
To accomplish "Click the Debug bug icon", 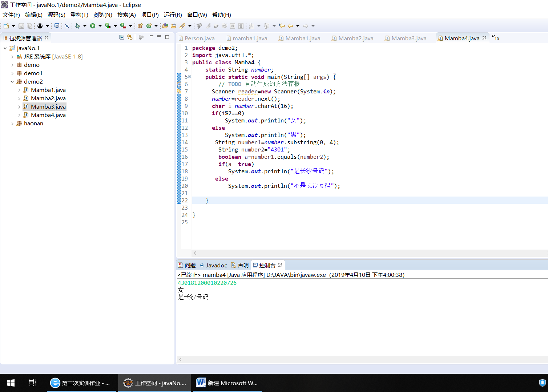I will [77, 26].
